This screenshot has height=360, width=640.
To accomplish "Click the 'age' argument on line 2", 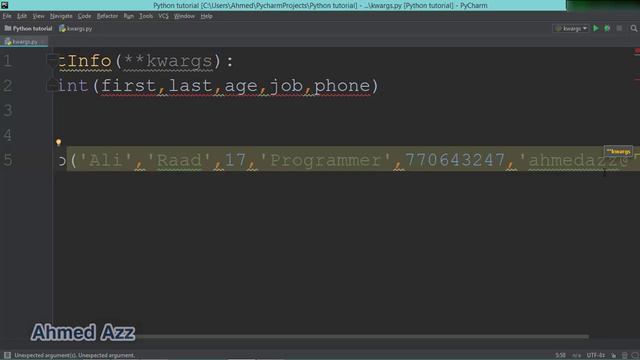I will coord(241,87).
